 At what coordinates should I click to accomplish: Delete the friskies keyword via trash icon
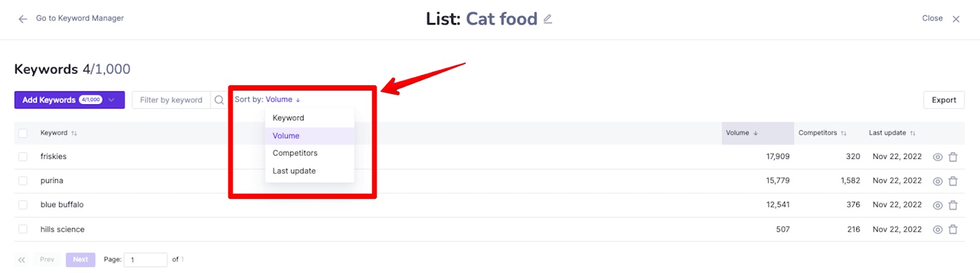tap(953, 157)
